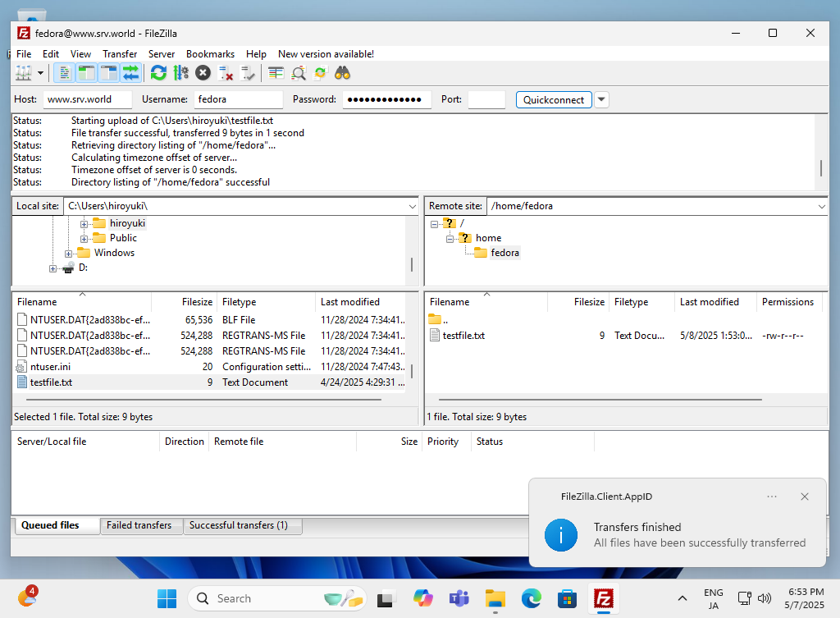The image size is (840, 618).
Task: Click the Quickconnect button
Action: (554, 99)
